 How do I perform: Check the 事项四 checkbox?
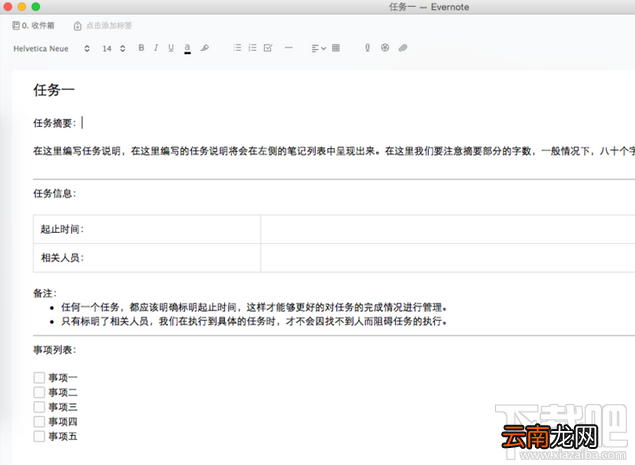pos(39,422)
